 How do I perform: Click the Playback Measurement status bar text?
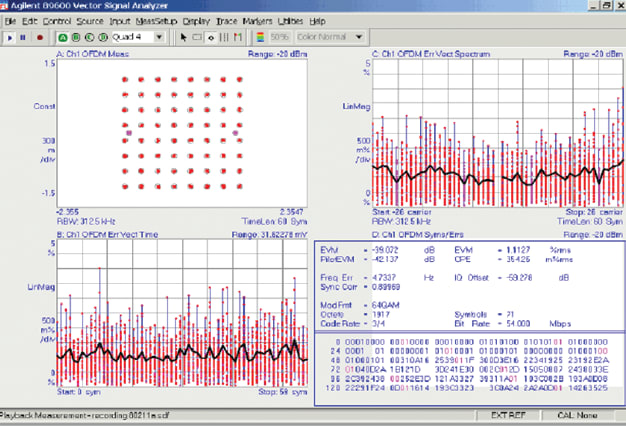[84, 416]
